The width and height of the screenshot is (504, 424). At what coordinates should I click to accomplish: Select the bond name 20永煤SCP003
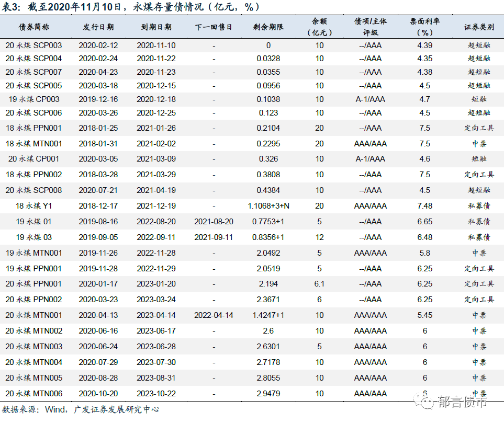(32, 45)
